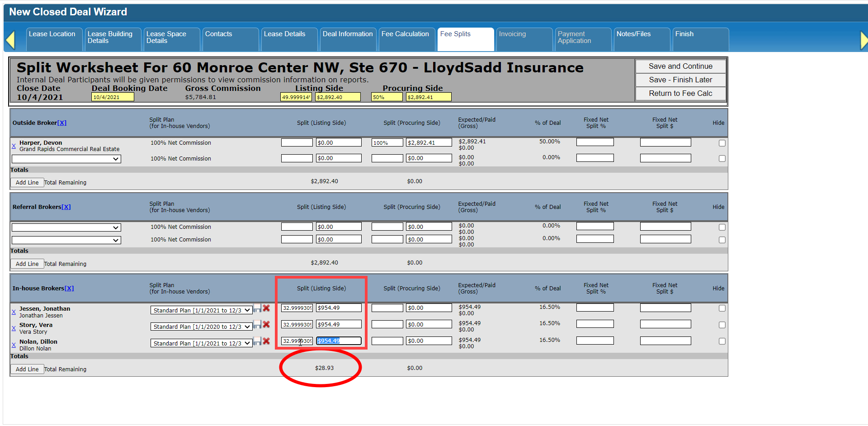This screenshot has width=868, height=426.
Task: Click the save disk icon for Dillon Nolan
Action: click(x=257, y=341)
